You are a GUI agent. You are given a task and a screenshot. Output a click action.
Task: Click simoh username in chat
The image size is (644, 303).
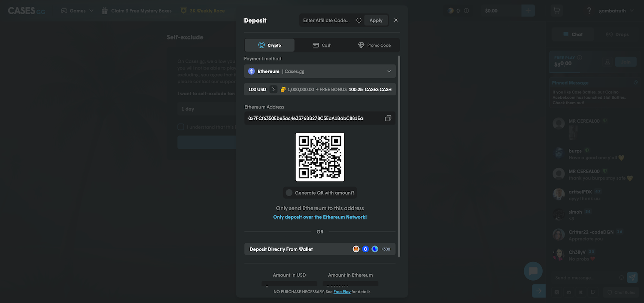click(575, 212)
